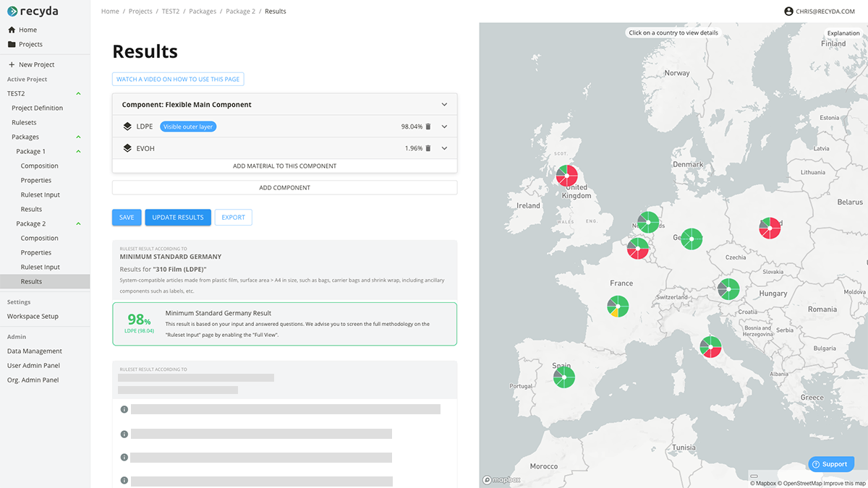Viewport: 868px width, 488px height.
Task: Collapse the Package 2 tree node
Action: coord(78,223)
